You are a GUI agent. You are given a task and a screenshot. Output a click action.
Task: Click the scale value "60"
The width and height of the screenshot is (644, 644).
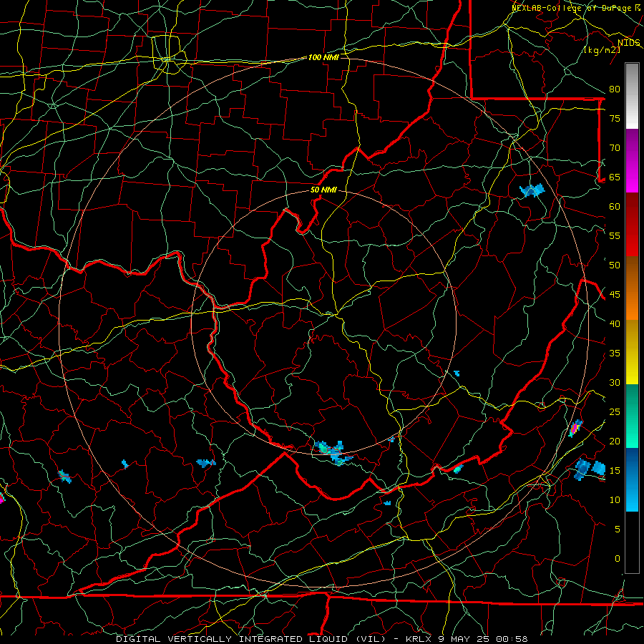(x=615, y=207)
